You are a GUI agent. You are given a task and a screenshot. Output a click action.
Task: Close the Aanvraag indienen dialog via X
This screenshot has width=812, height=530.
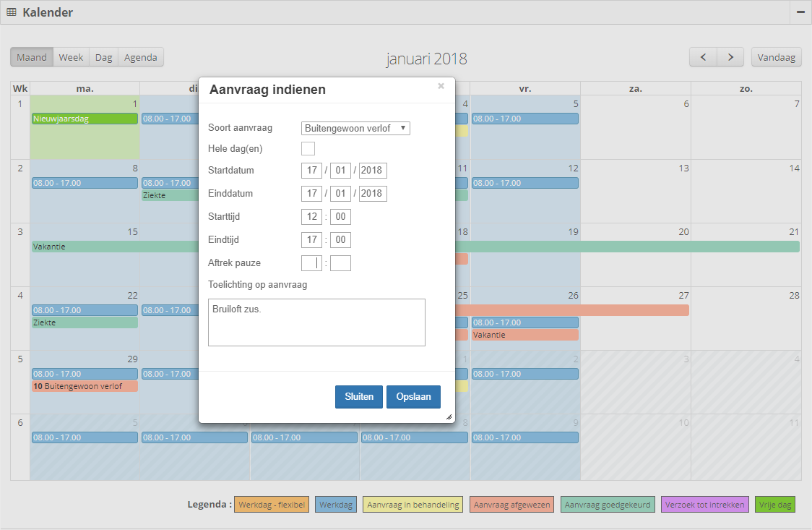coord(441,86)
